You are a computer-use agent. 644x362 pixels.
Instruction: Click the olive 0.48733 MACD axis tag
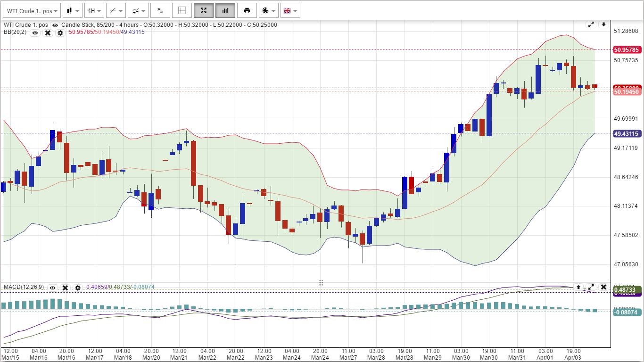coord(627,289)
